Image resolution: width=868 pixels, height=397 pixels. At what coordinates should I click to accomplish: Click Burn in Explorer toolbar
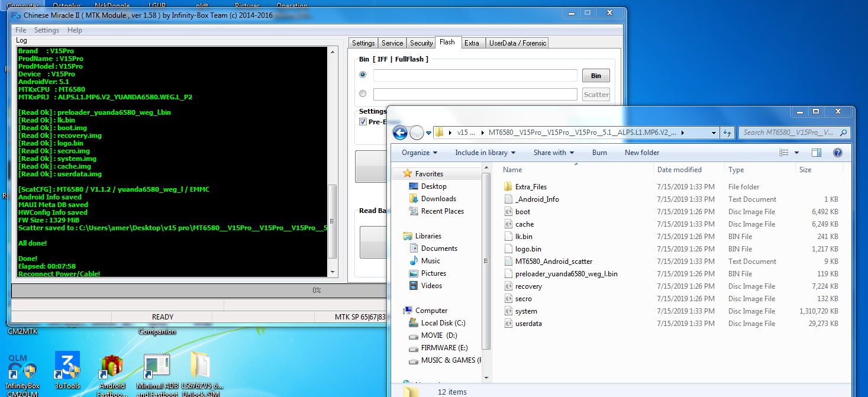599,153
